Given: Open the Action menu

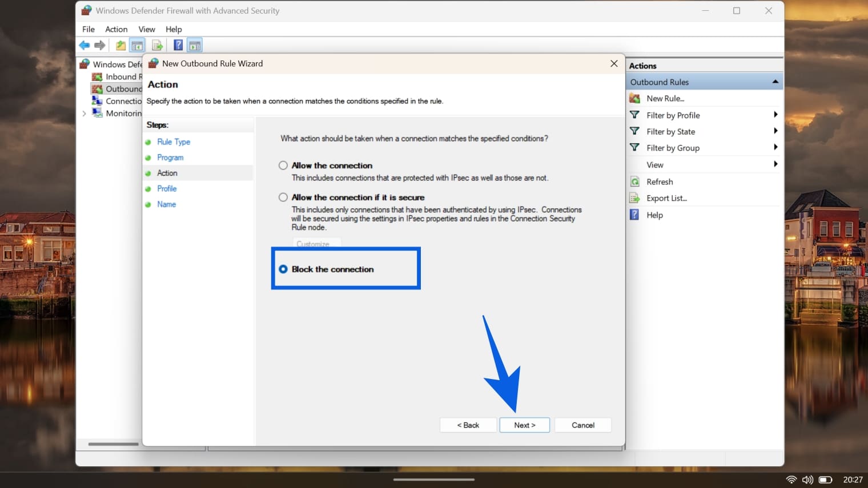Looking at the screenshot, I should (x=116, y=29).
